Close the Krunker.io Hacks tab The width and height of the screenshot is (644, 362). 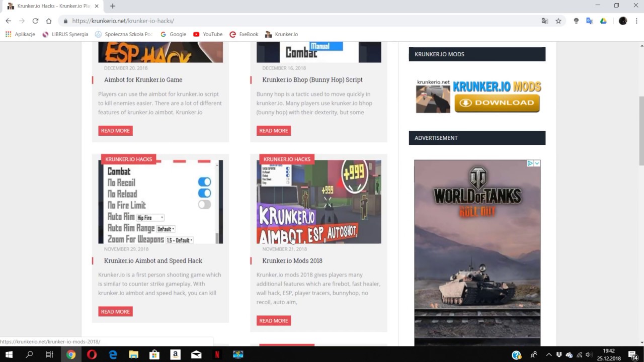coord(97,6)
